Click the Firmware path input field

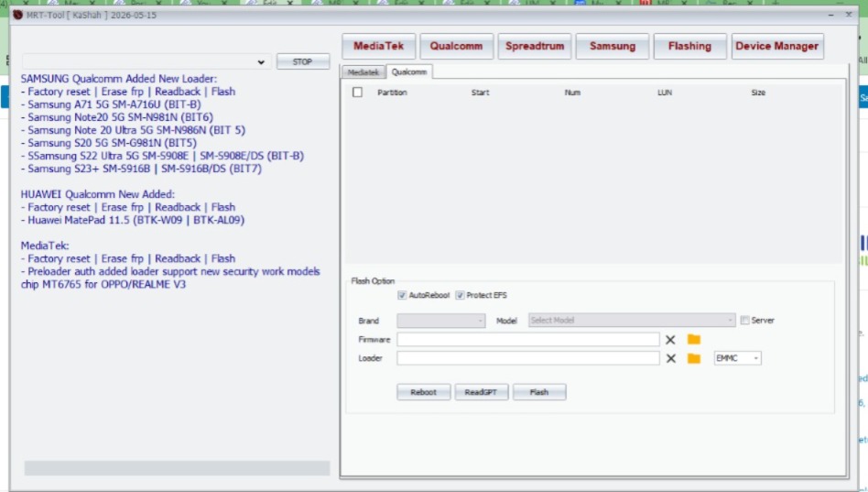[x=527, y=340]
